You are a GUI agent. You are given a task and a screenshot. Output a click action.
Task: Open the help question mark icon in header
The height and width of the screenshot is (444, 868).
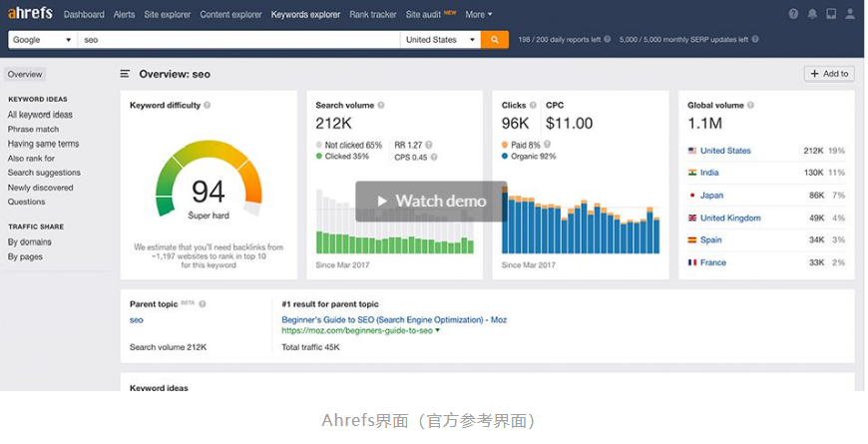point(793,14)
